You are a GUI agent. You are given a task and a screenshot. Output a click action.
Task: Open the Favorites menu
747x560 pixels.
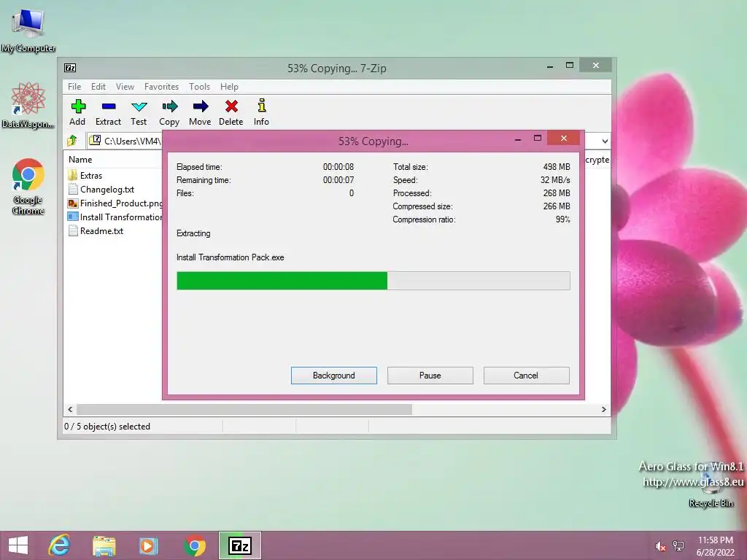(x=161, y=87)
